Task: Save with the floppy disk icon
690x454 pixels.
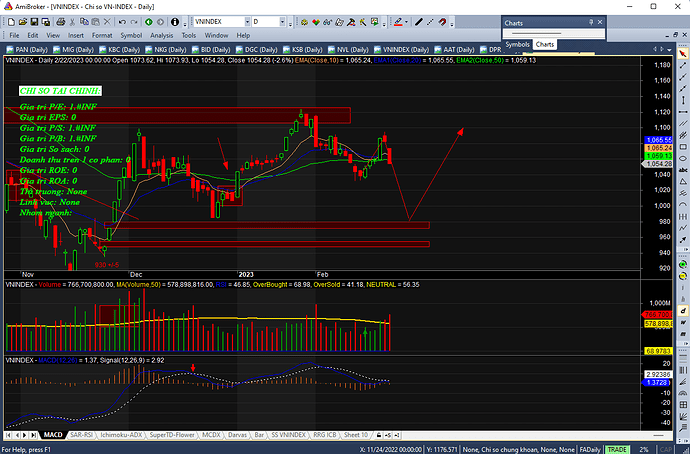Action: click(34, 22)
